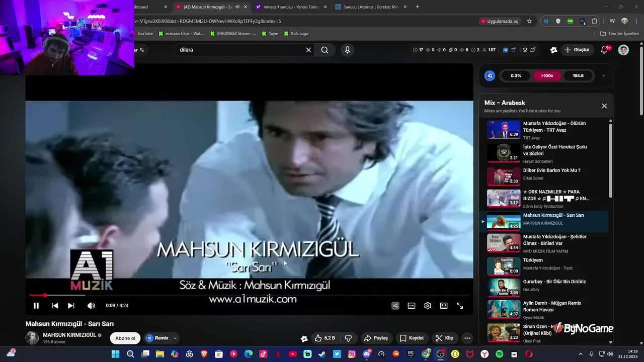Image resolution: width=644 pixels, height=362 pixels.
Task: Pause the video playback
Action: [x=36, y=306]
